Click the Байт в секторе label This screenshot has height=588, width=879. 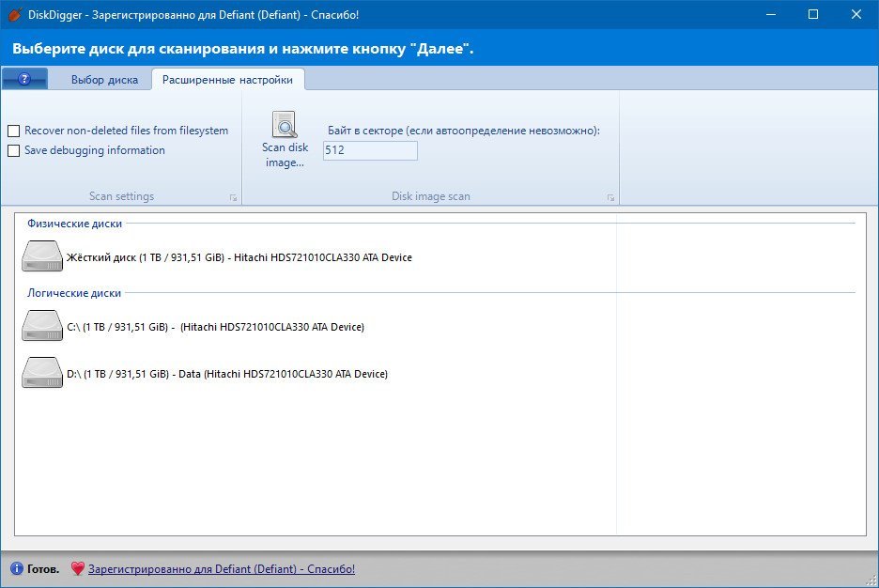(x=464, y=131)
